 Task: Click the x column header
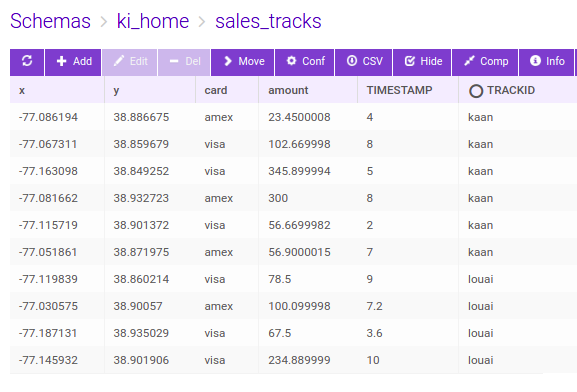(x=22, y=90)
